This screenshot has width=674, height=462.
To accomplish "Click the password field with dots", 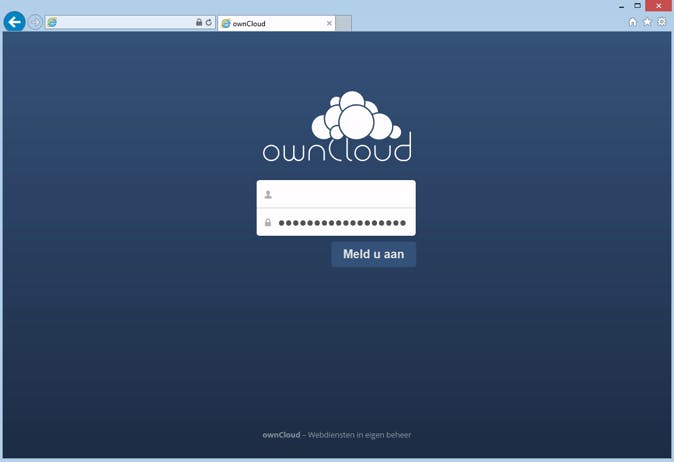I will tap(336, 222).
